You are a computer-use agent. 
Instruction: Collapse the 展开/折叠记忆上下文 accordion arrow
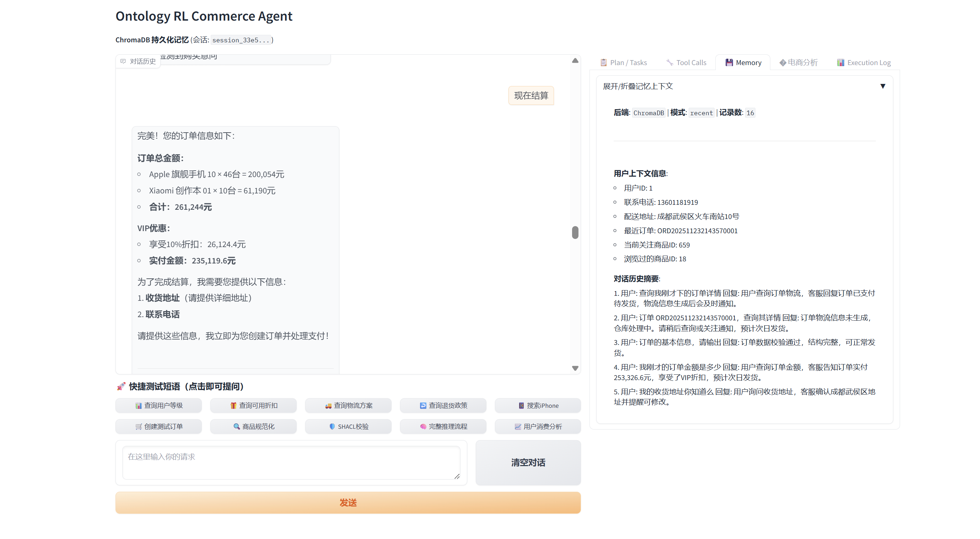click(x=883, y=86)
